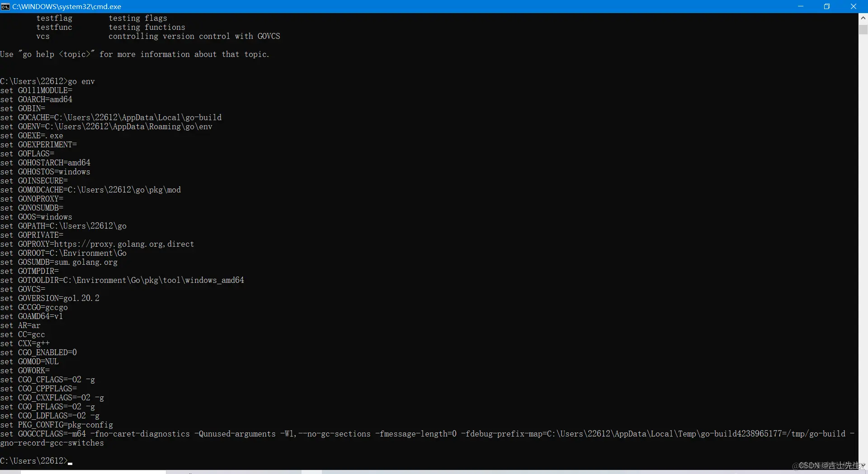Click the line 'set GOARCH=amd64'
868x474 pixels.
click(36, 99)
